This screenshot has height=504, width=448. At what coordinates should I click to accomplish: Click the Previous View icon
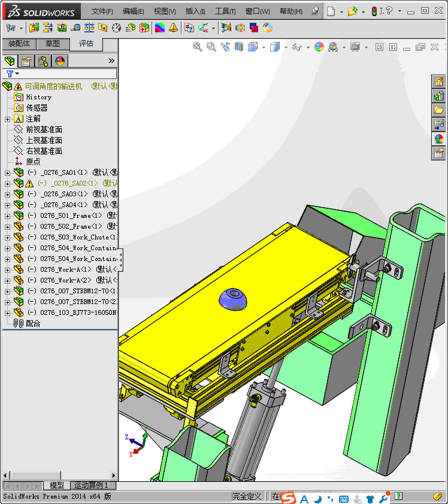pyautogui.click(x=225, y=47)
